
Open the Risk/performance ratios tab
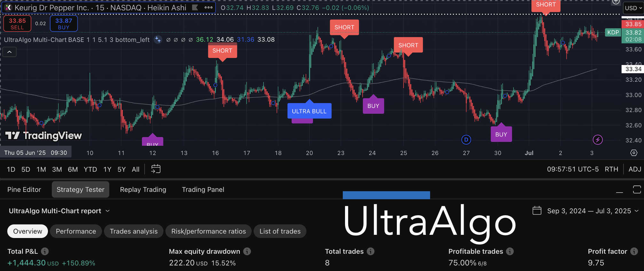pyautogui.click(x=208, y=231)
